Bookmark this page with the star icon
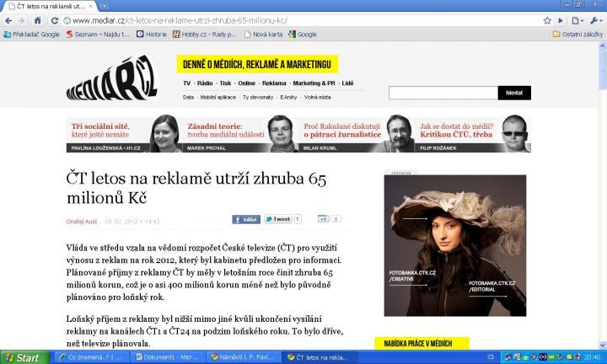Screen dimensions: 607x364 coord(547,20)
